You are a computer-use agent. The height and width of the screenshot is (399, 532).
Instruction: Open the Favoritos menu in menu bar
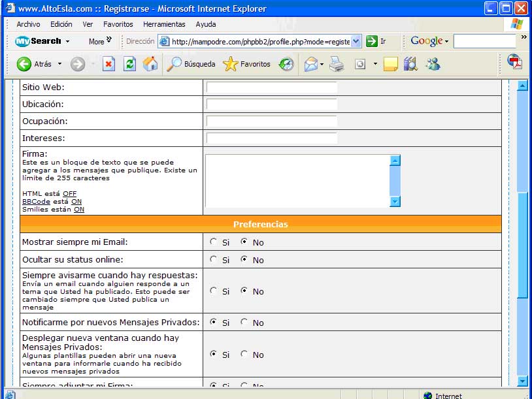click(118, 24)
